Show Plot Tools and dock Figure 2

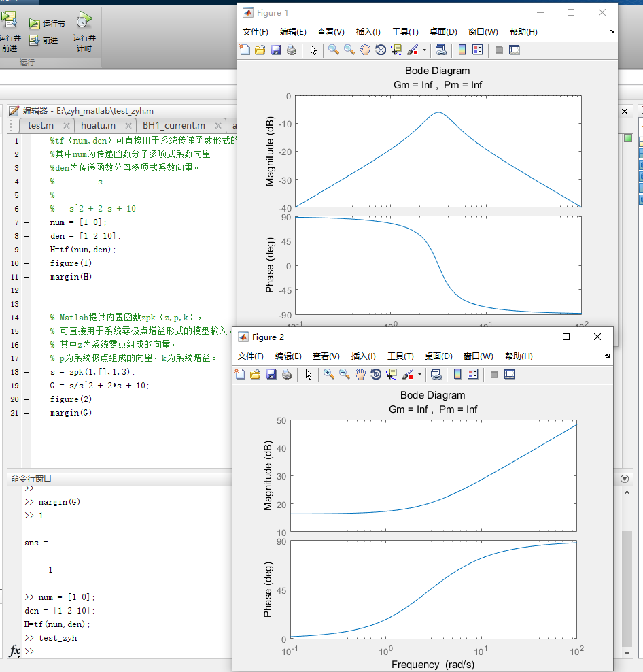(x=509, y=375)
